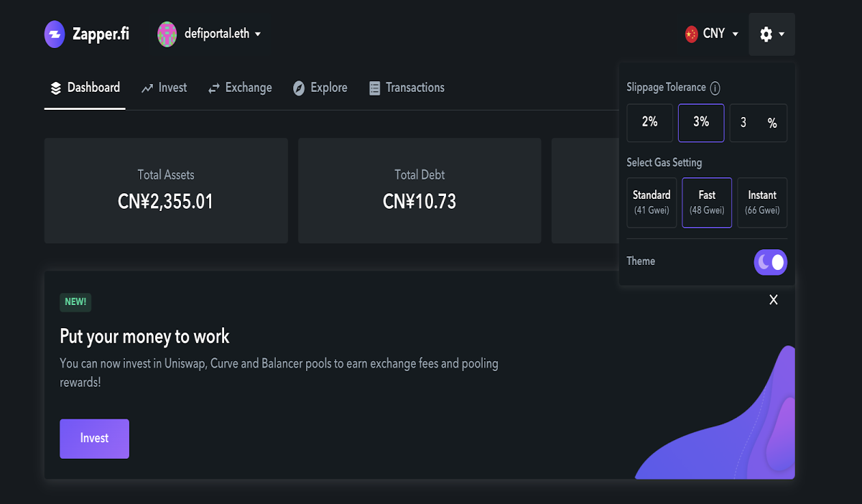Screen dimensions: 862x504
Task: Open the CNY currency dropdown
Action: coord(735,34)
